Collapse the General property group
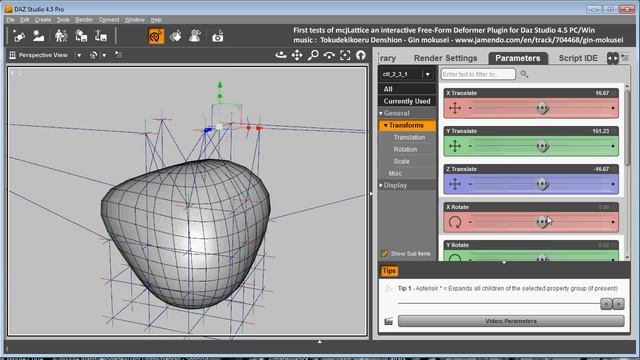Image resolution: width=640 pixels, height=360 pixels. [381, 113]
